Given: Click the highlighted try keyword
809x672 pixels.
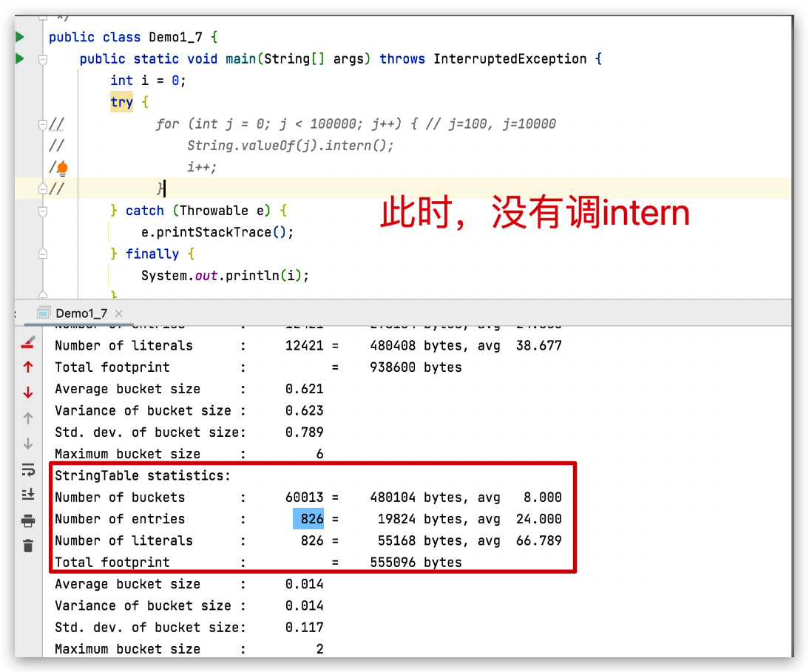Looking at the screenshot, I should point(121,102).
